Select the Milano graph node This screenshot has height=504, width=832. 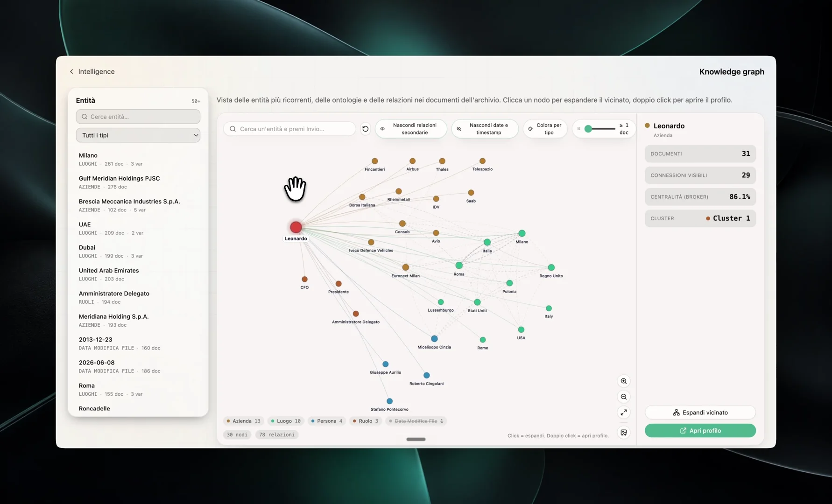tap(522, 233)
